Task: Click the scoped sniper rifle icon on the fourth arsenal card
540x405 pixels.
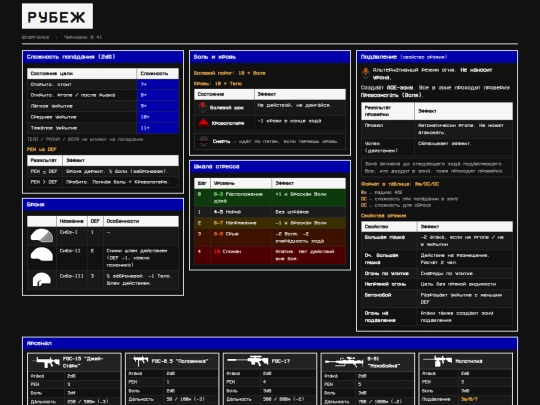Action: (x=344, y=362)
